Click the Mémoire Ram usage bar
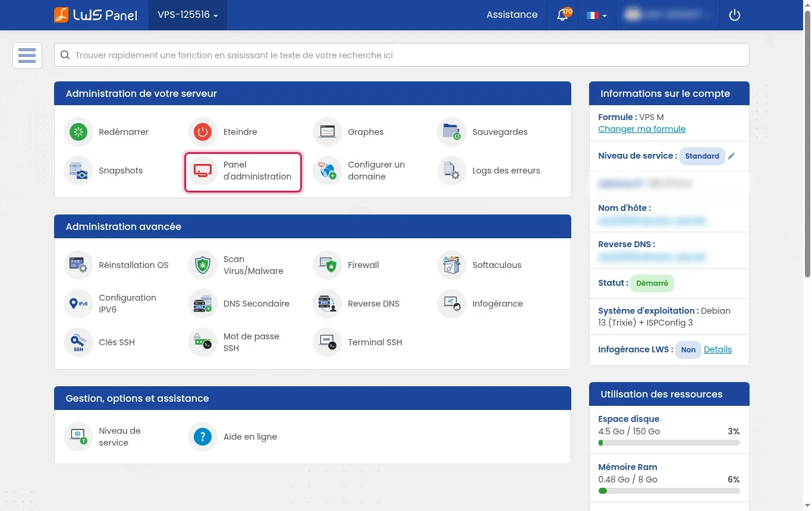The image size is (812, 511). tap(669, 491)
